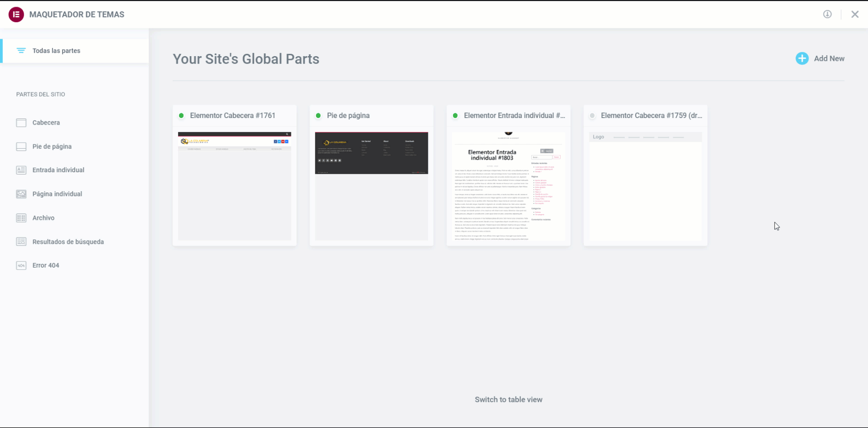Open the draft Cabecera #1759 preview
868x428 pixels.
point(645,186)
